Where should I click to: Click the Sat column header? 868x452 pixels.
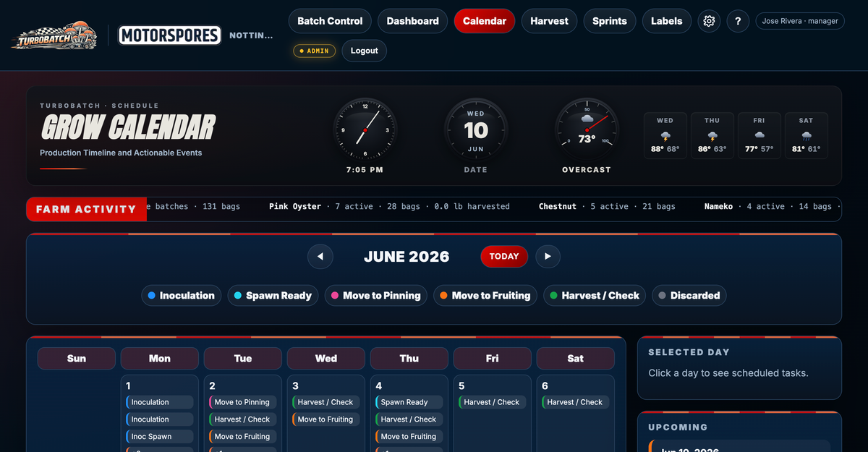click(576, 358)
